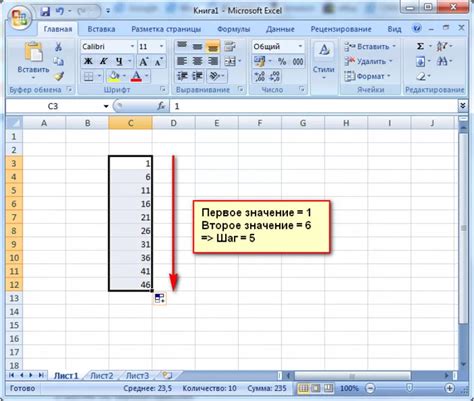
Task: Click the Cut scissors icon
Action: (59, 47)
